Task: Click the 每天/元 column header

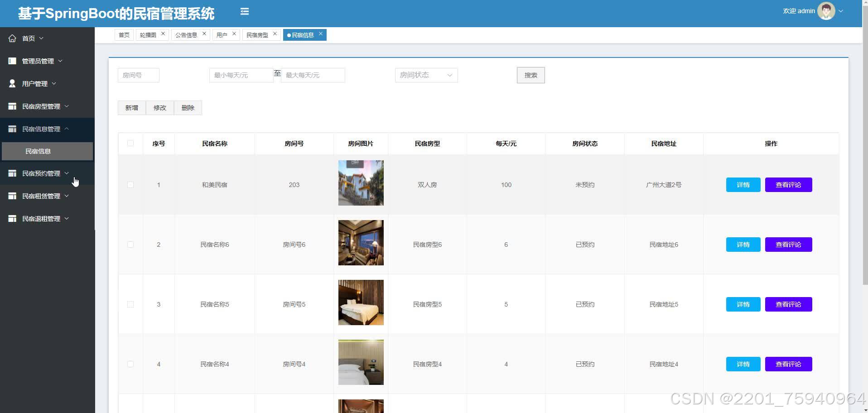Action: tap(506, 144)
